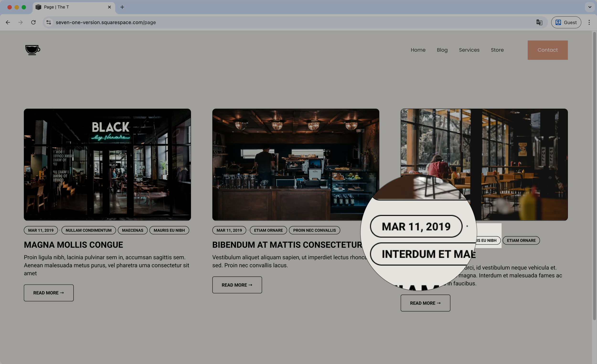597x364 pixels.
Task: Open the Google Translate icon in address bar
Action: (x=539, y=22)
